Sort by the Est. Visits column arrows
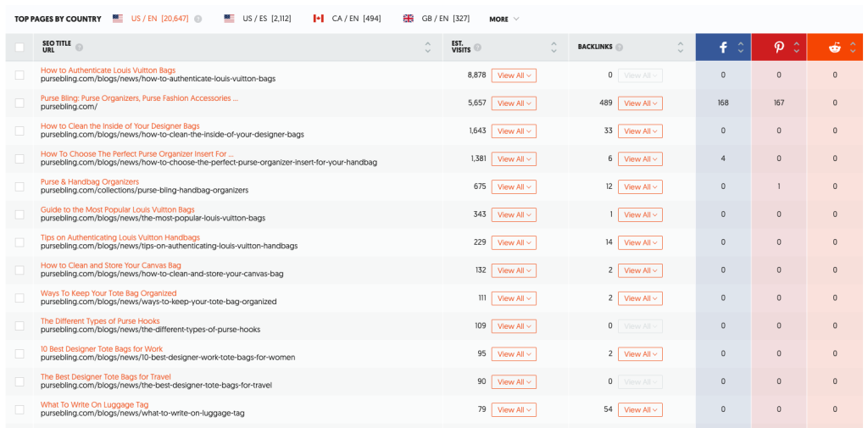Screen dimensions: 868x428 tap(554, 47)
